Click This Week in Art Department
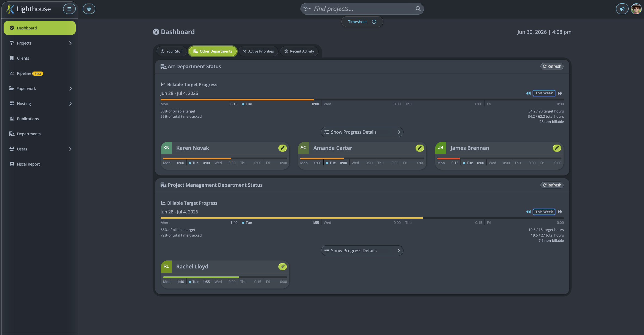Viewport: 644px width, 335px height. pyautogui.click(x=544, y=93)
